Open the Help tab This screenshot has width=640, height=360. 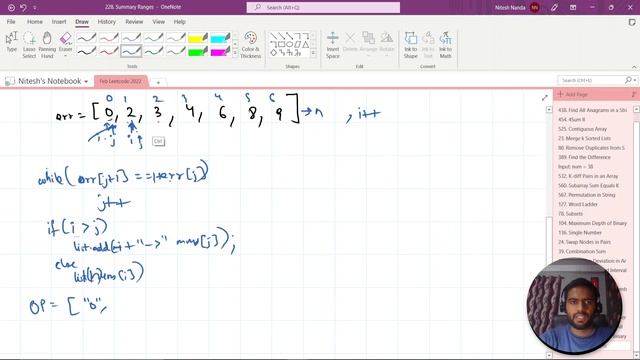tap(180, 22)
